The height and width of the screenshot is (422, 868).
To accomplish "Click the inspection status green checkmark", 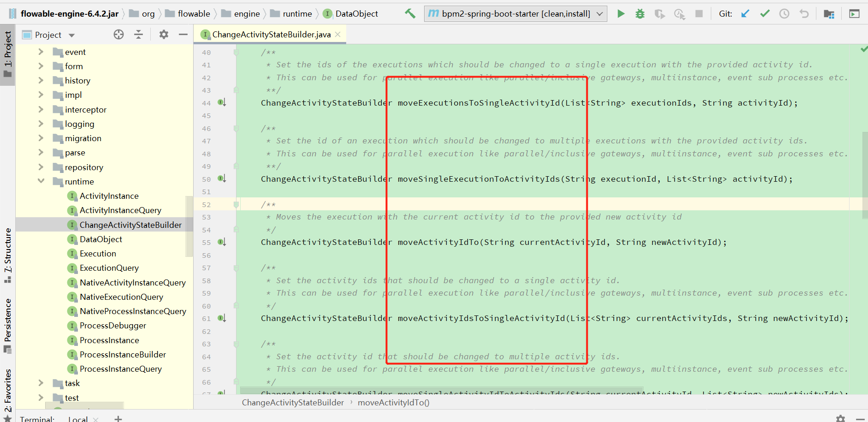I will point(863,49).
